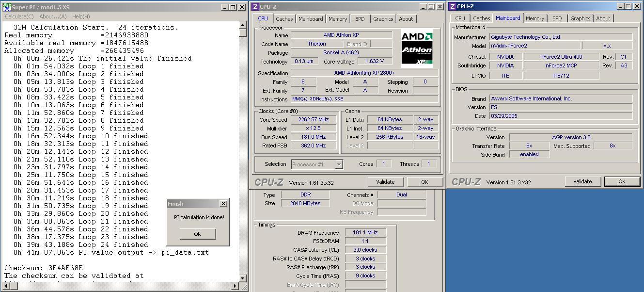This screenshot has height=292, width=644.
Task: Click the Code Name field Thorton
Action: [x=317, y=44]
